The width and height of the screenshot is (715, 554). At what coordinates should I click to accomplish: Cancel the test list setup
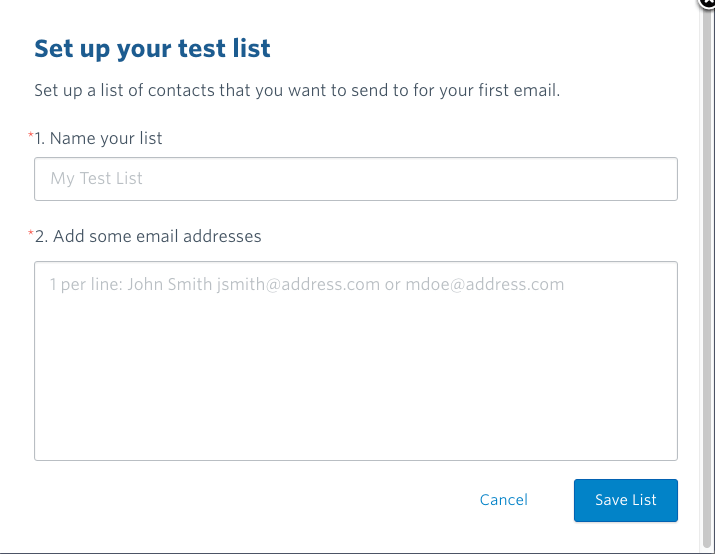coord(503,500)
